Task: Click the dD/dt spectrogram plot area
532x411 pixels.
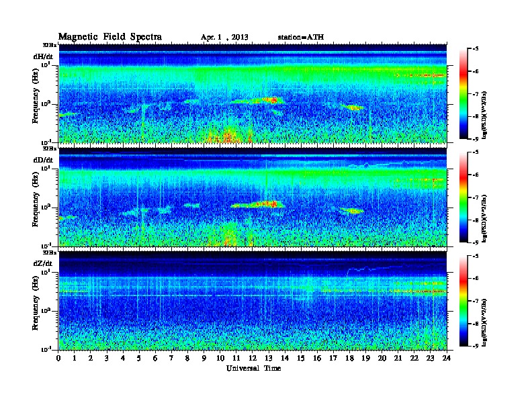Action: [x=253, y=197]
